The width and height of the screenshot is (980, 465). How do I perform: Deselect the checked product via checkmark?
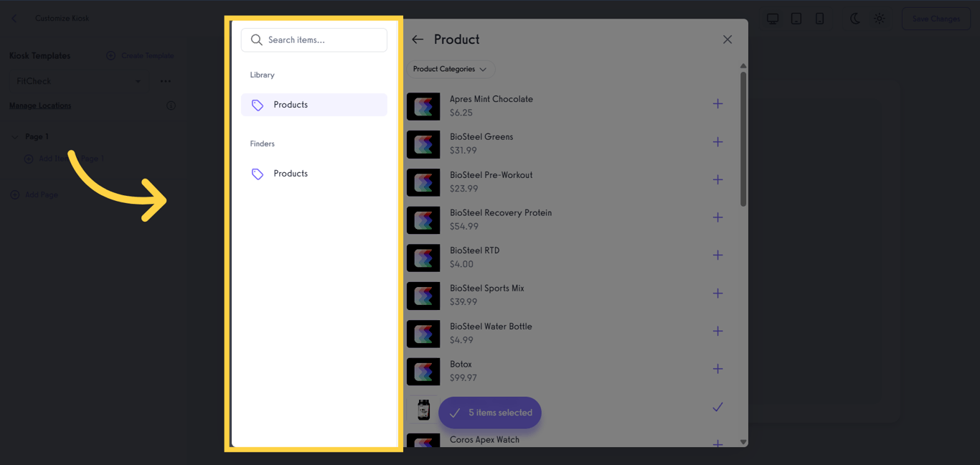pos(717,407)
